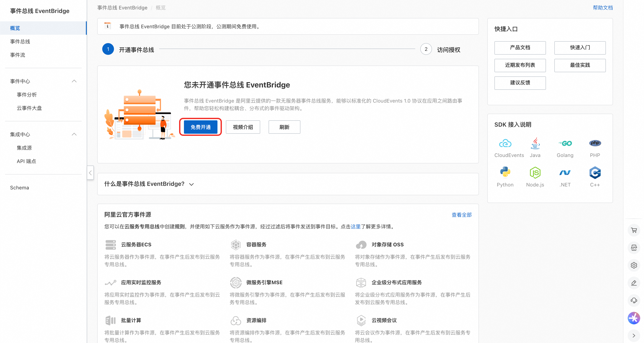Open the Node.js SDK icon

[535, 173]
